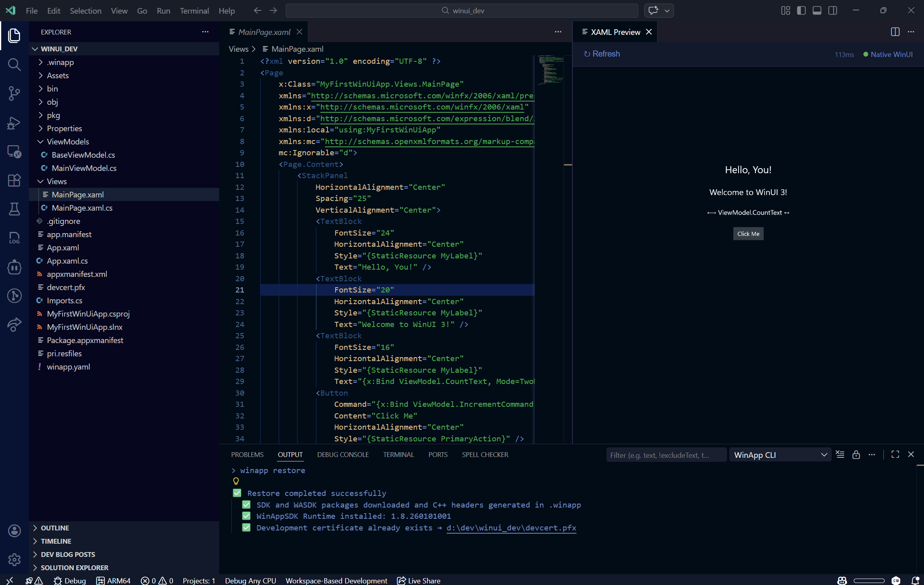Open the Search view in activity bar
924x585 pixels.
(14, 65)
